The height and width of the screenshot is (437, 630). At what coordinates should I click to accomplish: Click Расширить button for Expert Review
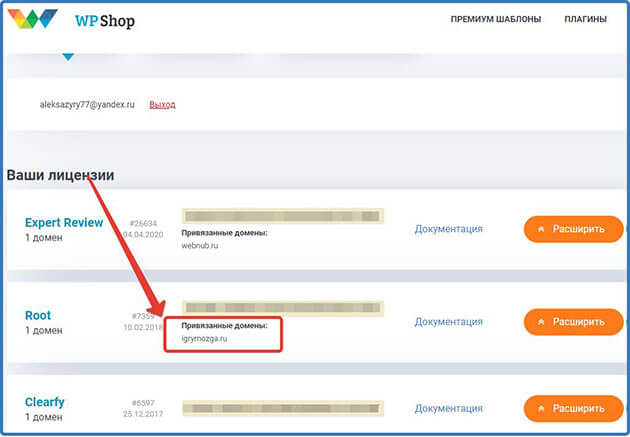point(573,229)
